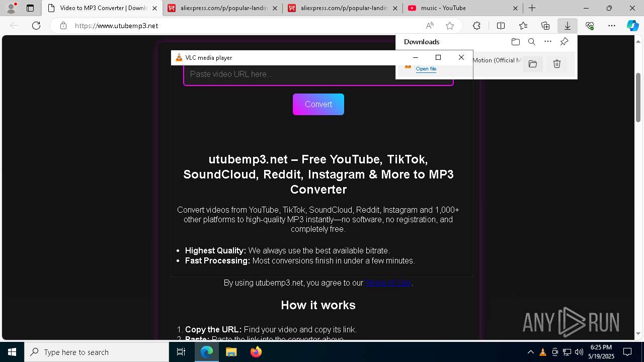
Task: Open the Terms of Use link
Action: [388, 283]
